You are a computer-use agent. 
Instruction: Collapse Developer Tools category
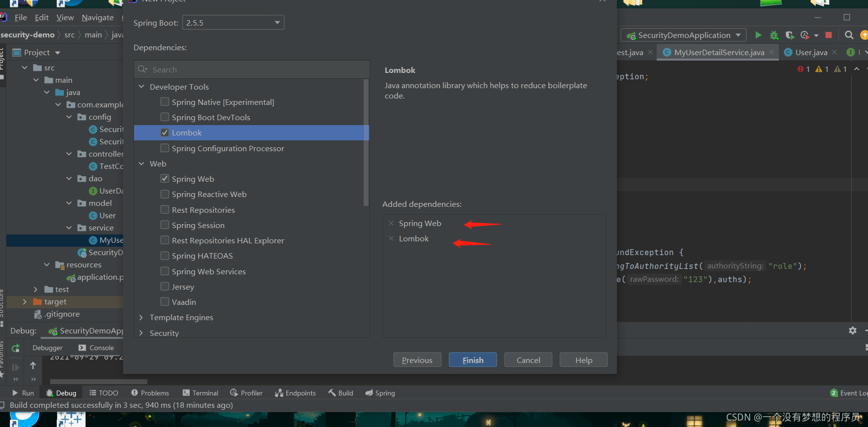(x=141, y=87)
